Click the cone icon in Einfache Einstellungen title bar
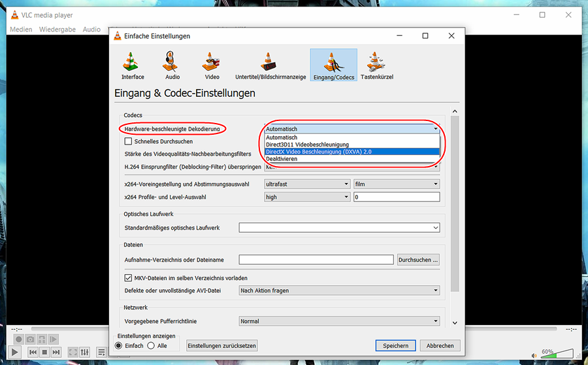The width and height of the screenshot is (588, 365). click(x=118, y=36)
